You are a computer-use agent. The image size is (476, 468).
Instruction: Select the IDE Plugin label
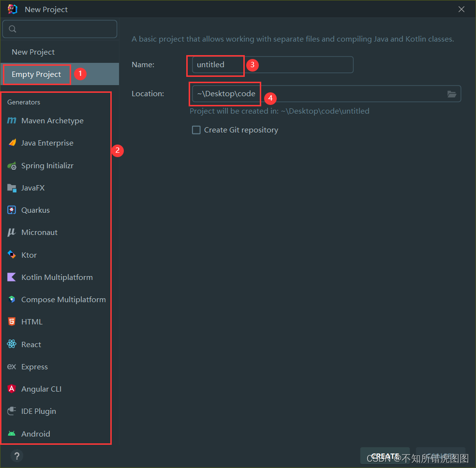point(39,411)
